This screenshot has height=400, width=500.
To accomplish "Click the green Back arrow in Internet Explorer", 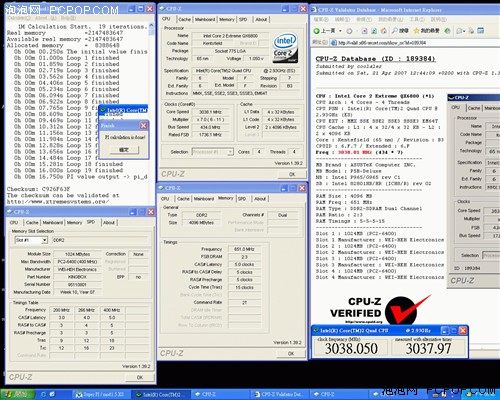I will tap(316, 31).
